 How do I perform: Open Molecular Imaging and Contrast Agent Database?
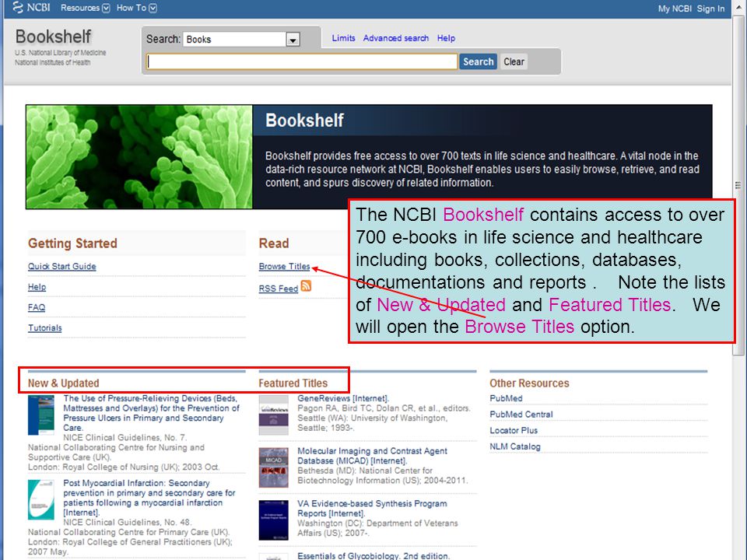click(372, 456)
